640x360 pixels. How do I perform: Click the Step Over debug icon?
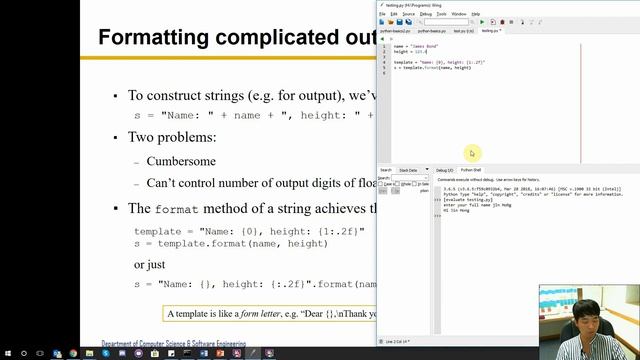click(531, 22)
